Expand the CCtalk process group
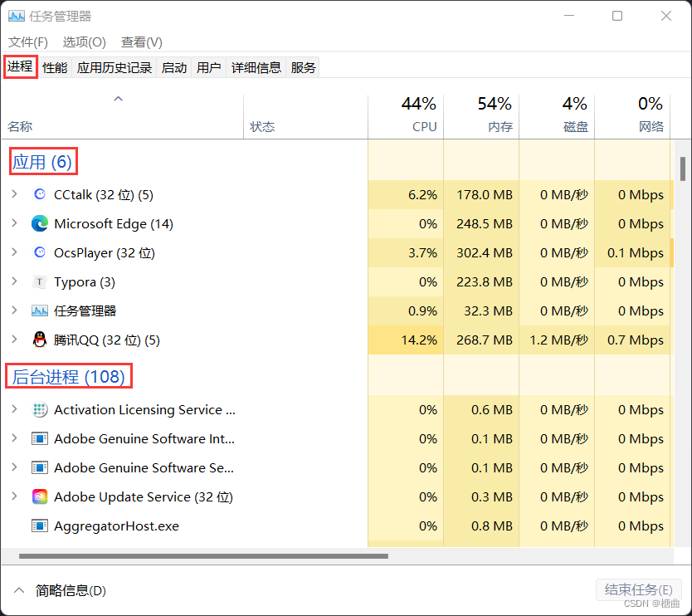This screenshot has width=692, height=616. point(15,194)
